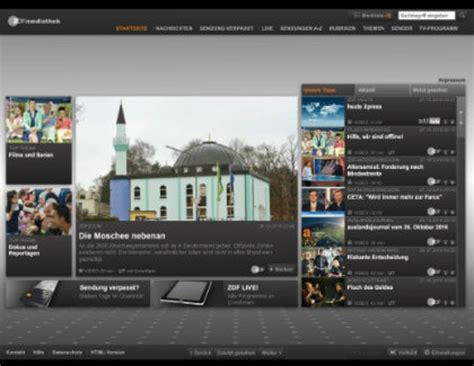Switch to the Meist gesehen tab

(x=437, y=90)
